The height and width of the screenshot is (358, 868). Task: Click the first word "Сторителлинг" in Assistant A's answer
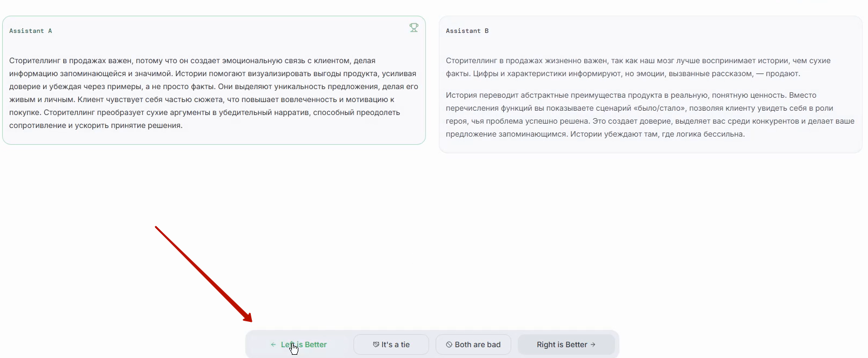35,60
